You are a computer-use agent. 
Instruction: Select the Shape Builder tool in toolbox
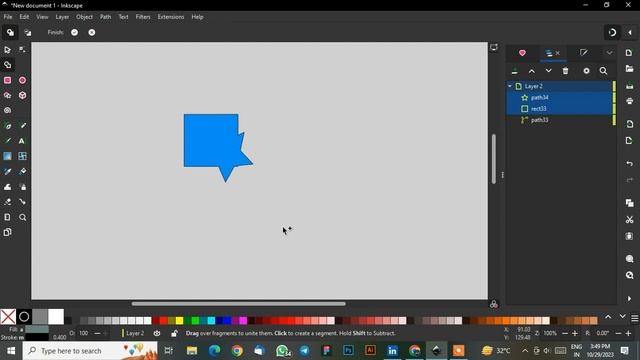[x=7, y=65]
